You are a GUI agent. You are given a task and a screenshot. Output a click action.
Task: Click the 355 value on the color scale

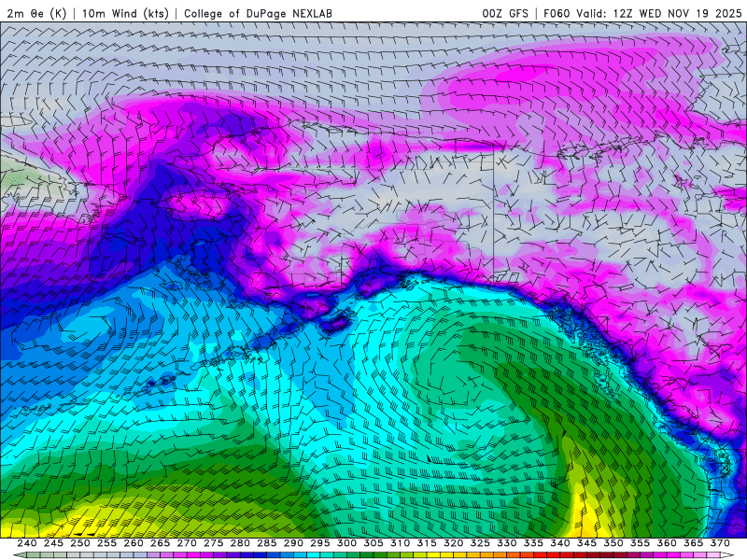tap(641, 543)
